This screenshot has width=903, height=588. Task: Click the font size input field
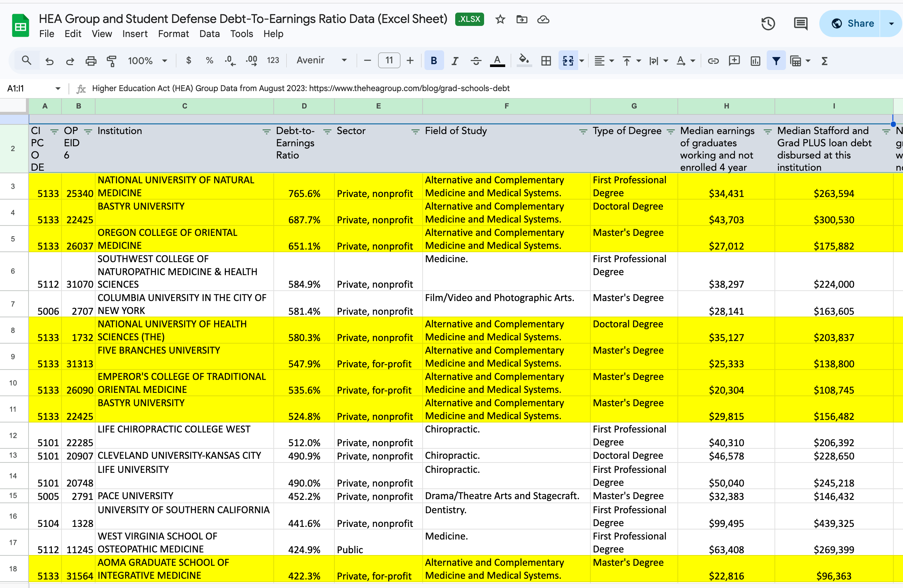389,60
